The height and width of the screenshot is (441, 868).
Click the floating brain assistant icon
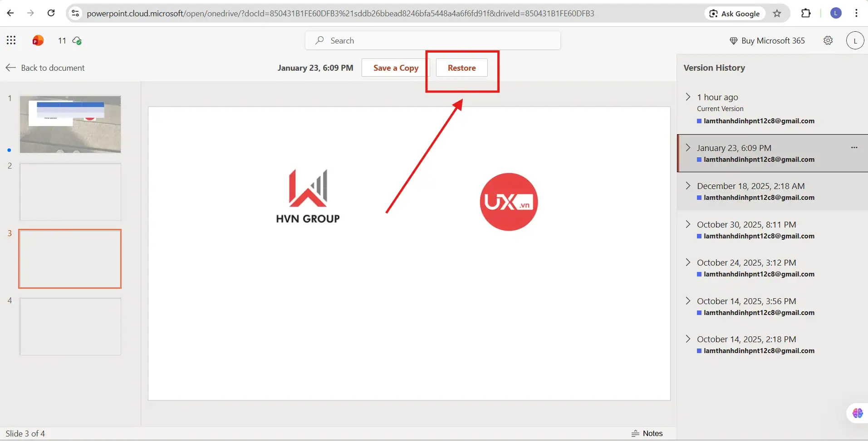[x=857, y=413]
